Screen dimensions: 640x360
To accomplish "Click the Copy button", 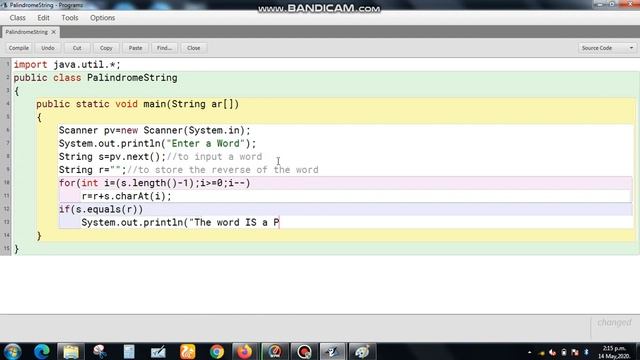I will point(106,48).
